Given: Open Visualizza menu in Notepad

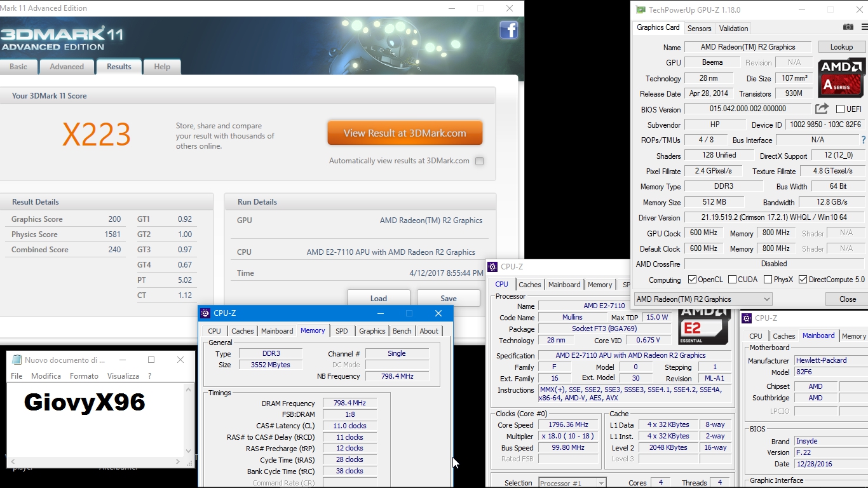Looking at the screenshot, I should pos(123,376).
